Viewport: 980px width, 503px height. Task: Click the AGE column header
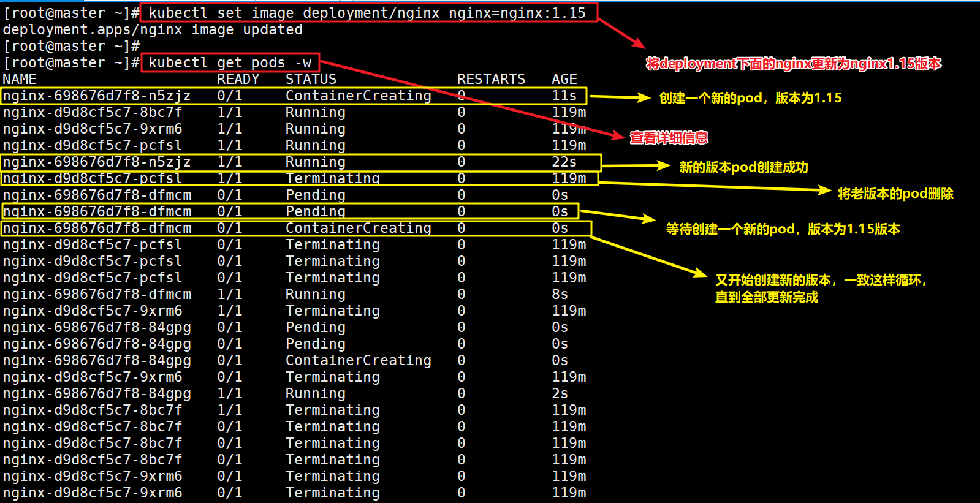tap(564, 79)
